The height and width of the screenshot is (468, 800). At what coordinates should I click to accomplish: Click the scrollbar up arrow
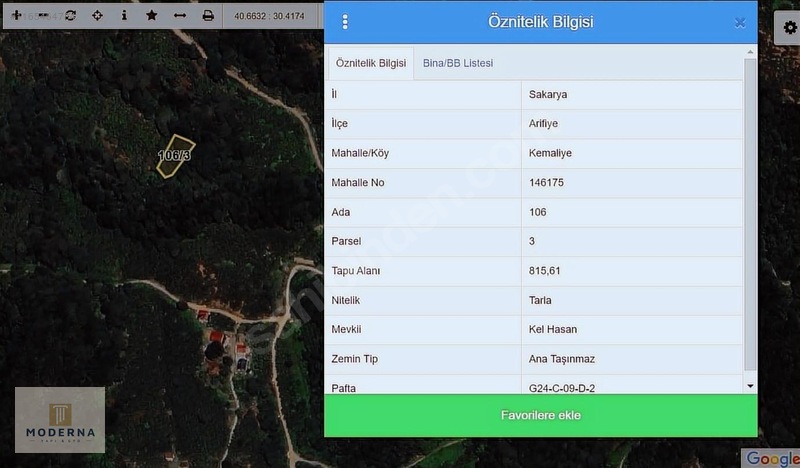[750, 52]
